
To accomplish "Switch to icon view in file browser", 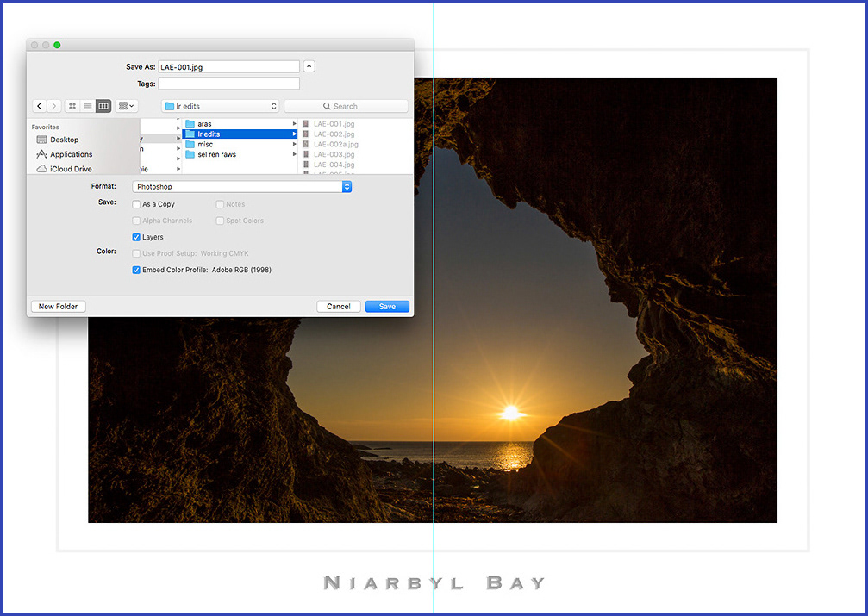I will (x=72, y=106).
